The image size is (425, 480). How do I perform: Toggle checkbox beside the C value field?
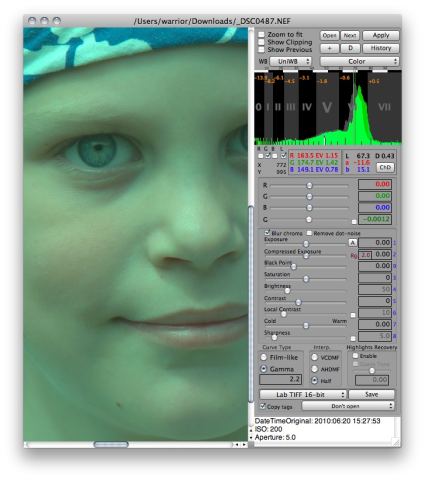pos(354,222)
